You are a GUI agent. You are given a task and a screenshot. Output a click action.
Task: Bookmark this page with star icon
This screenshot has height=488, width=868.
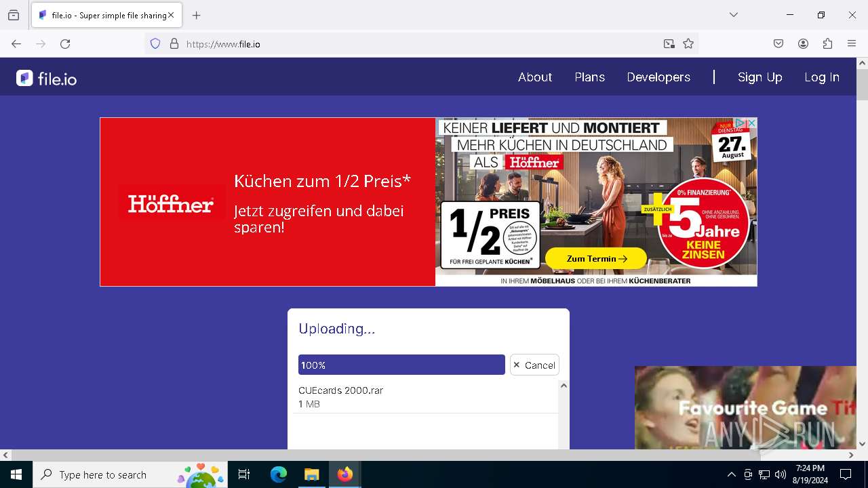(x=688, y=44)
